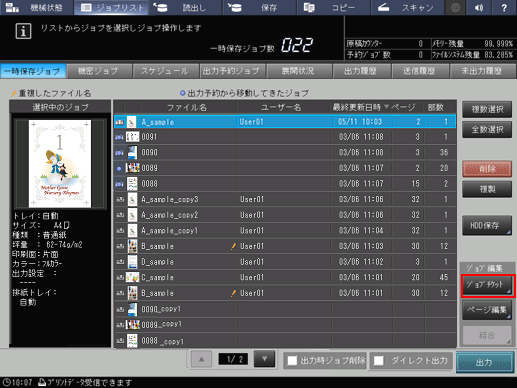Click the selected job preview thumbnail
The height and width of the screenshot is (388, 517).
(x=60, y=164)
